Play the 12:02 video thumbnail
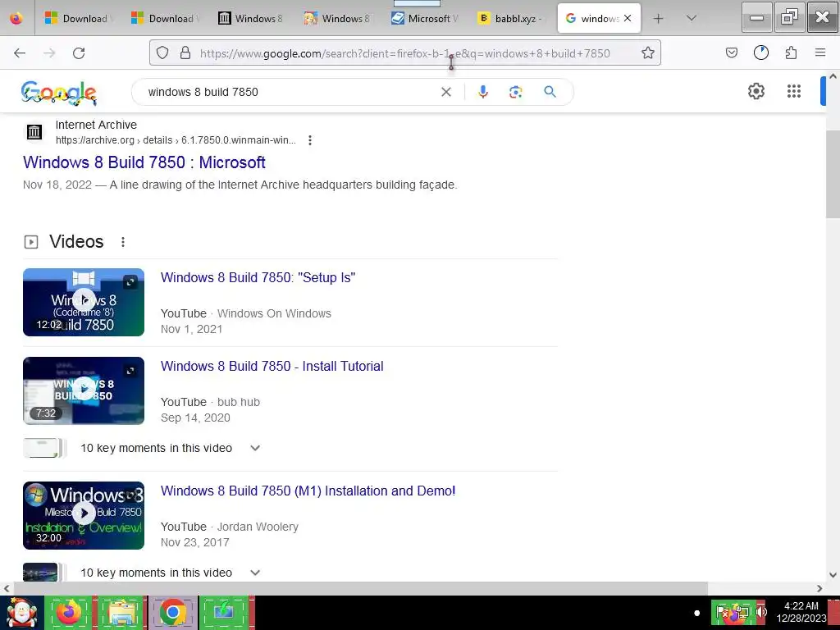This screenshot has height=630, width=840. pyautogui.click(x=84, y=302)
